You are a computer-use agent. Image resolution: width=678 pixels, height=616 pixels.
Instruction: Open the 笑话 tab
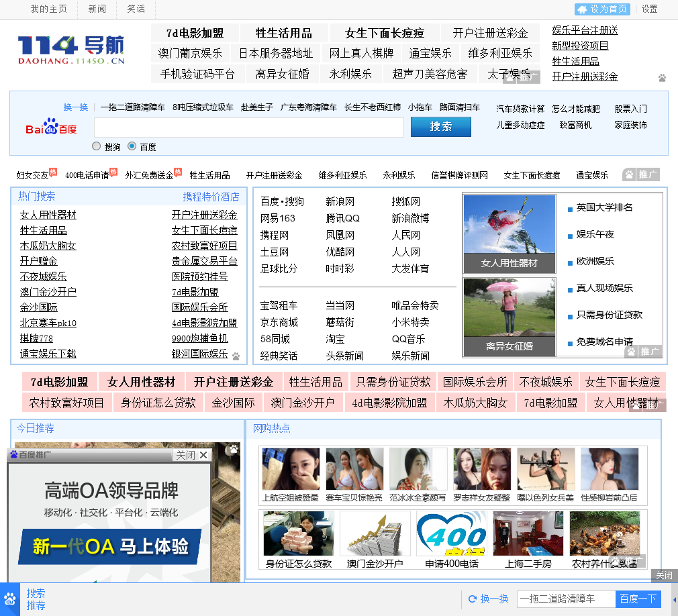pyautogui.click(x=136, y=9)
